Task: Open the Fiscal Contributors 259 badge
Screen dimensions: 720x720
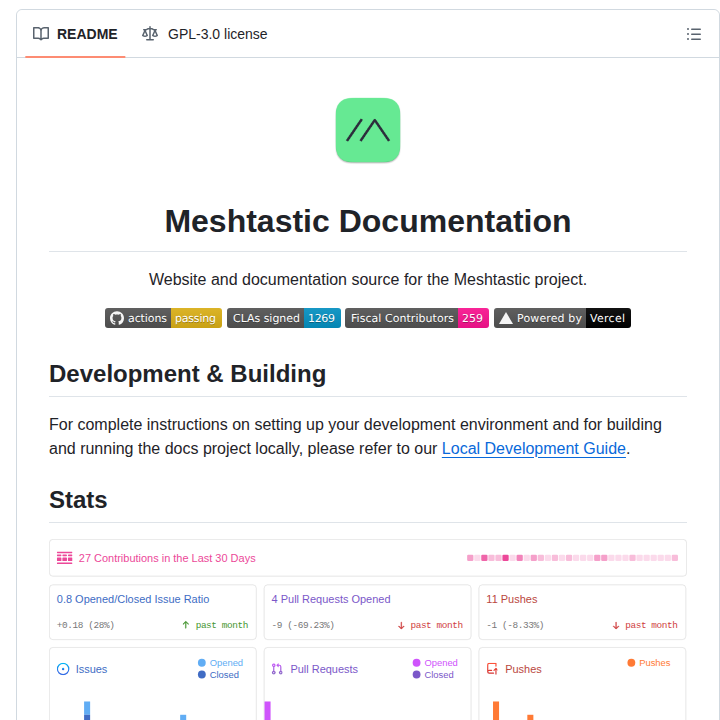Action: pos(417,318)
